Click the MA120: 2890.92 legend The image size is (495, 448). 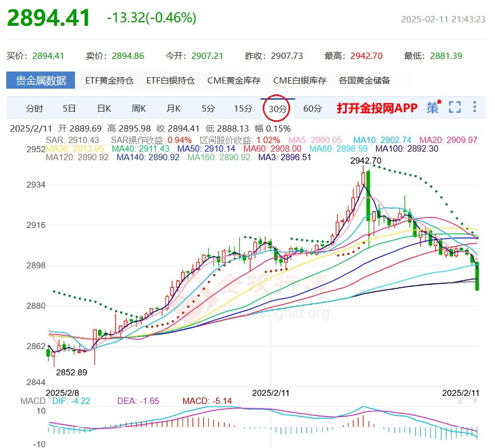pos(77,157)
